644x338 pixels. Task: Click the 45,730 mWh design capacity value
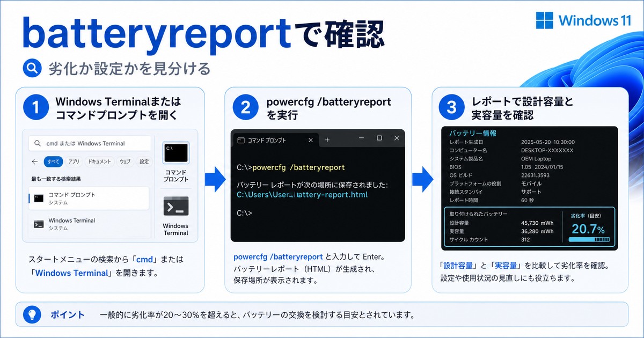537,223
